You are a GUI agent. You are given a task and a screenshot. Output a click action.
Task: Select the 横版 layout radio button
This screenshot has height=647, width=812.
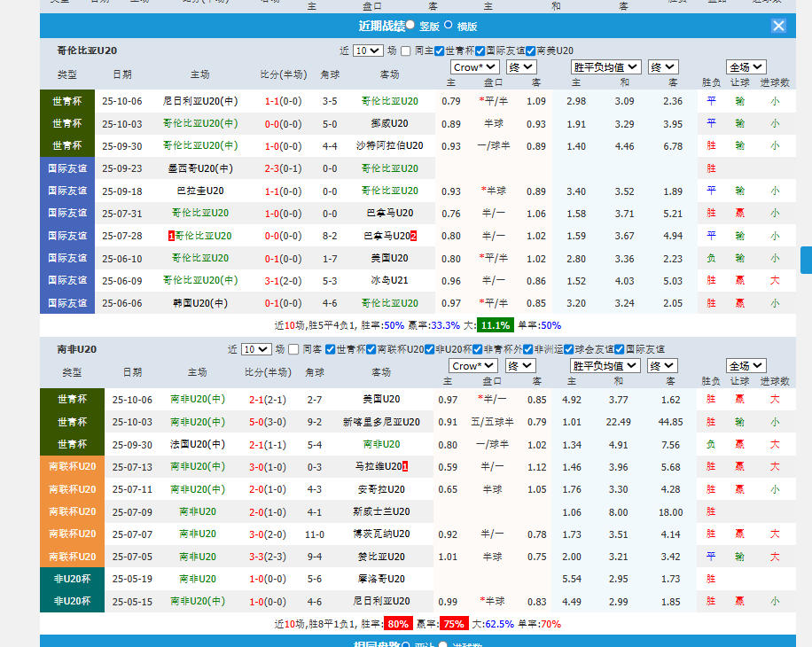448,26
